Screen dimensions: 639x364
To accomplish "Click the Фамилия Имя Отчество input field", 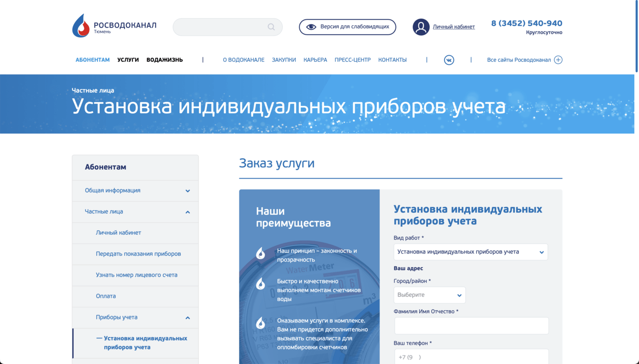I will (472, 326).
